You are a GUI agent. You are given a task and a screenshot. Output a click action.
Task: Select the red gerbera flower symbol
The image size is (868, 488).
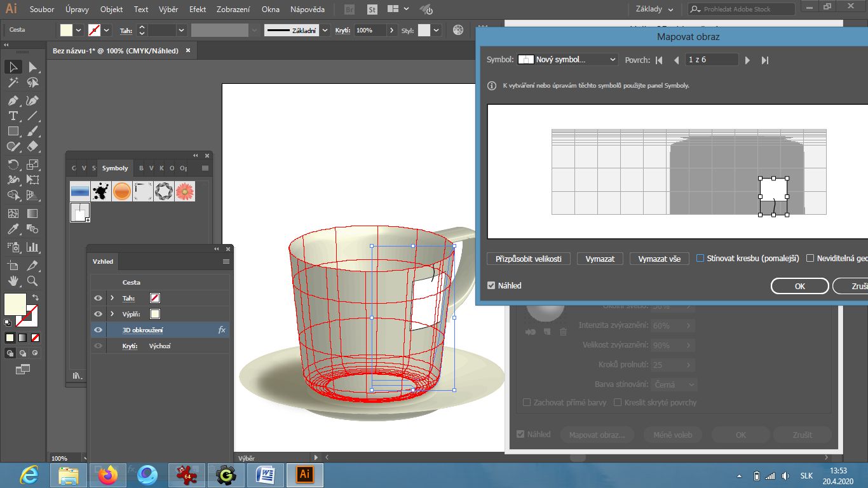[x=184, y=191]
